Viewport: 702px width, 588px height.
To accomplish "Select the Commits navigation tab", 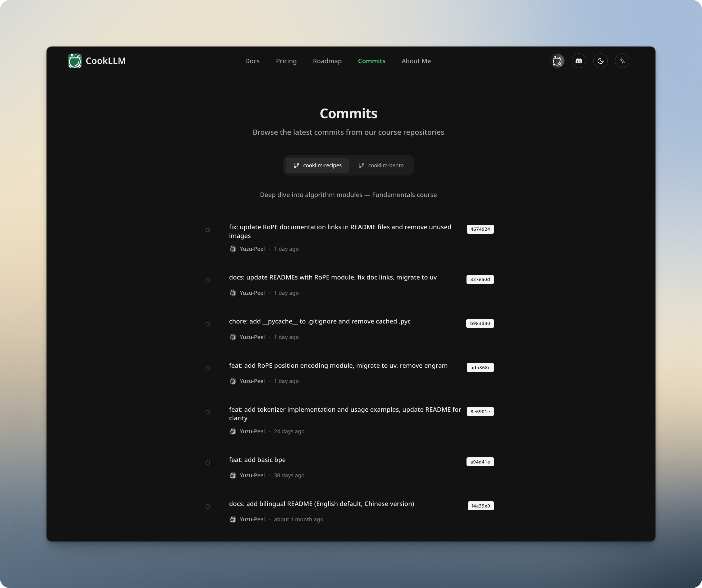I will [x=371, y=61].
